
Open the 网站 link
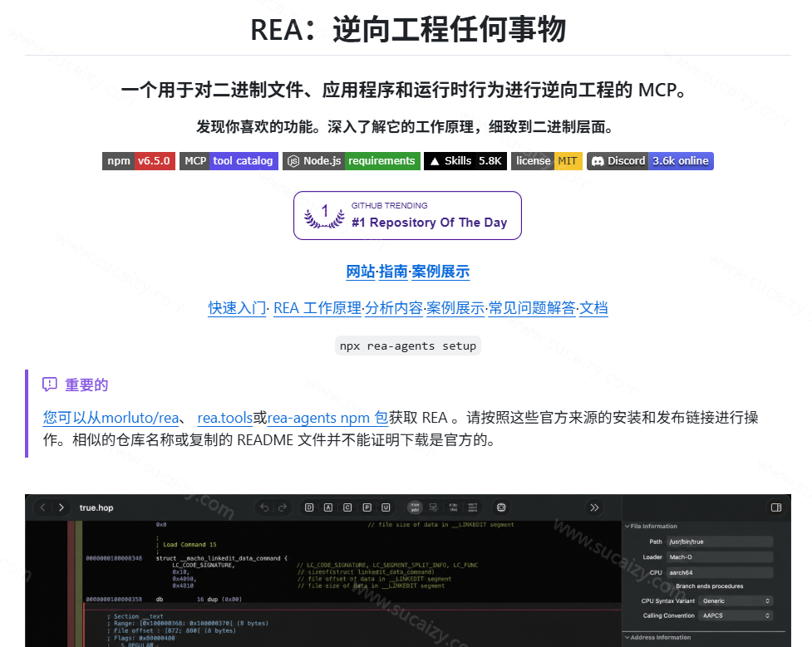(x=361, y=272)
